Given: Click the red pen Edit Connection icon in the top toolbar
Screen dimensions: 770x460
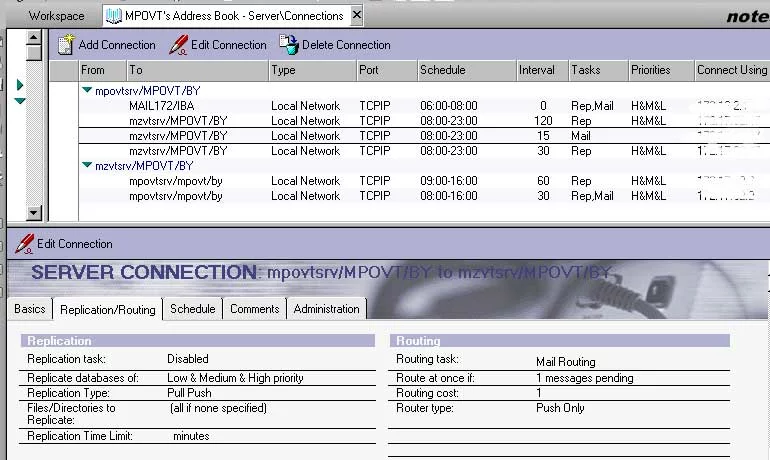Looking at the screenshot, I should coord(178,44).
